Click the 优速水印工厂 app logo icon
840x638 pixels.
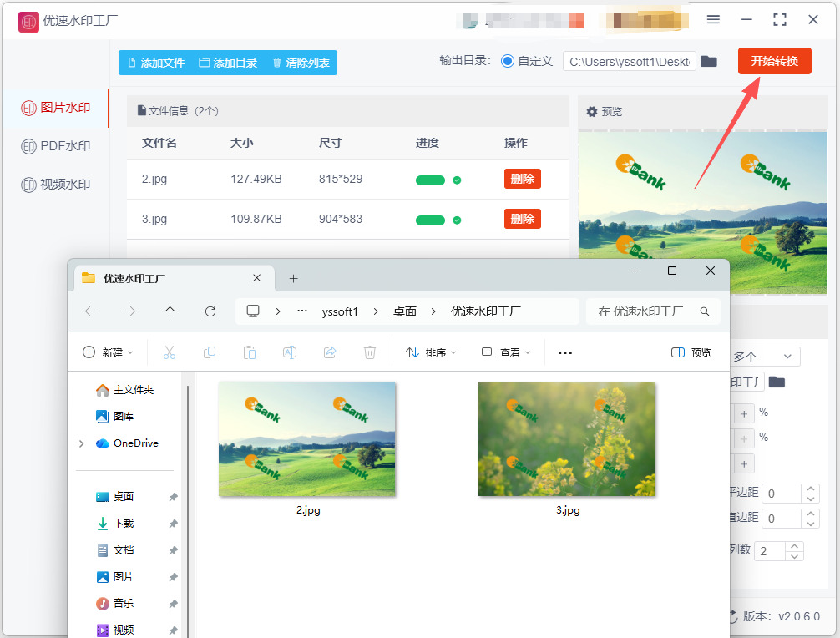(28, 22)
